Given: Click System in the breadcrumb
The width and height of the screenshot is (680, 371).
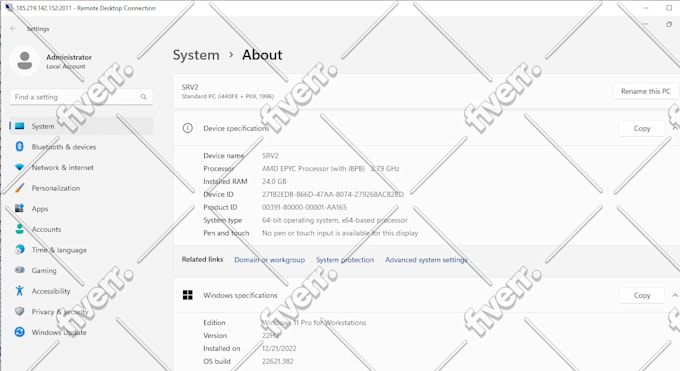Looking at the screenshot, I should (x=196, y=55).
